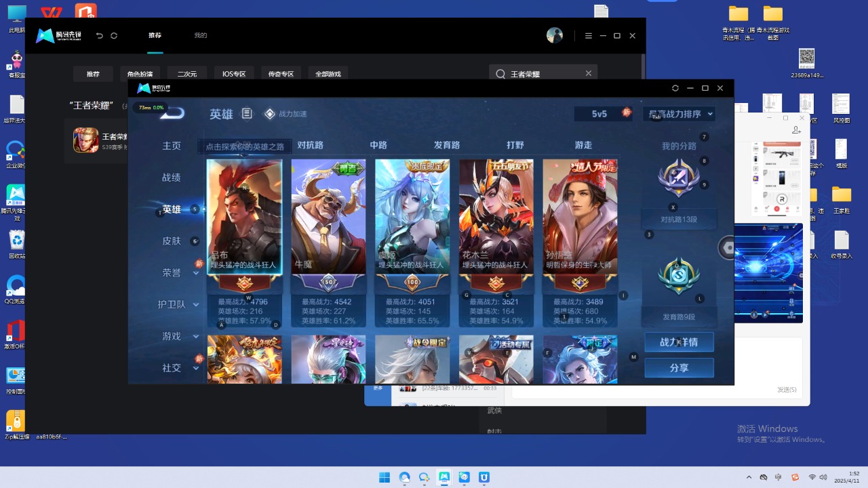Show hidden system tray icons chevron
This screenshot has width=868, height=488.
(749, 477)
